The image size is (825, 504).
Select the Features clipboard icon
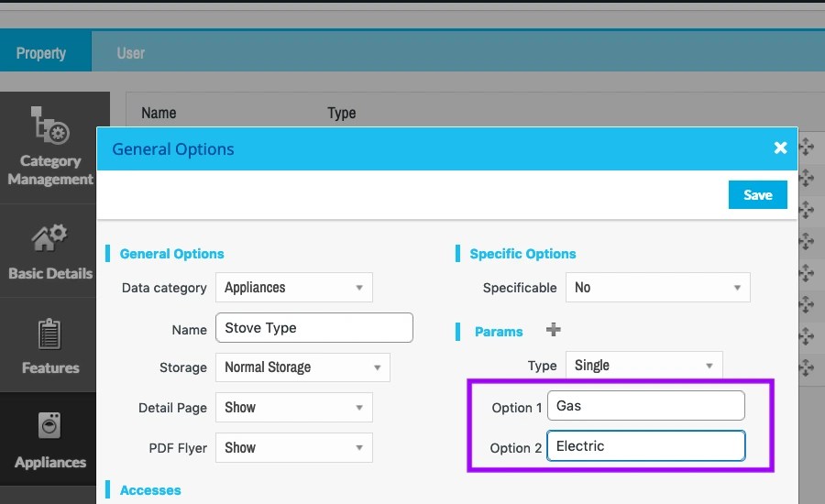point(49,335)
